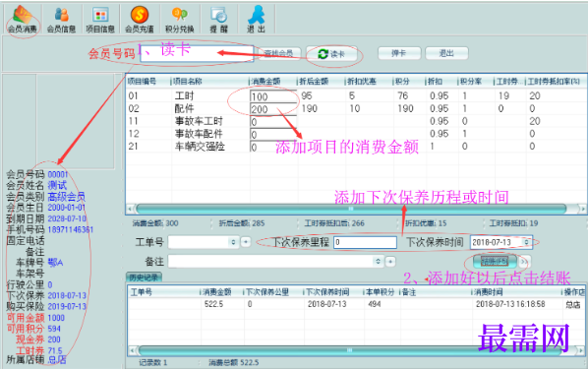Click the 消费金额 column header in items table

point(273,82)
